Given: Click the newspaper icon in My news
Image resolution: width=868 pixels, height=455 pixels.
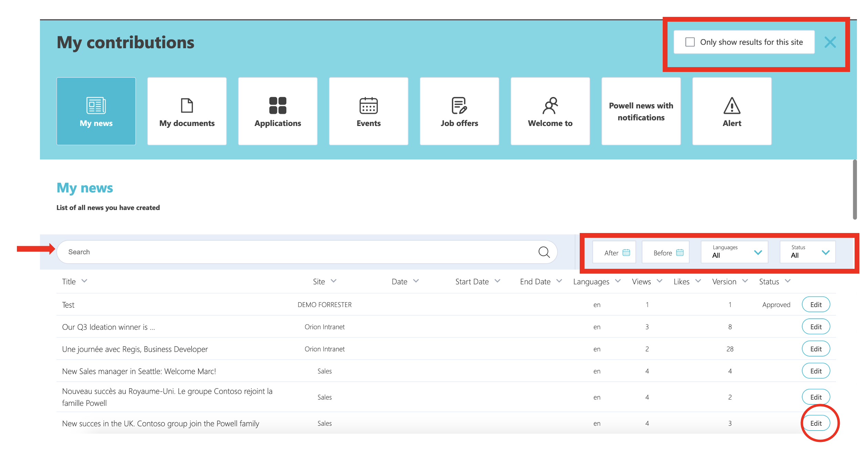Looking at the screenshot, I should pyautogui.click(x=96, y=105).
